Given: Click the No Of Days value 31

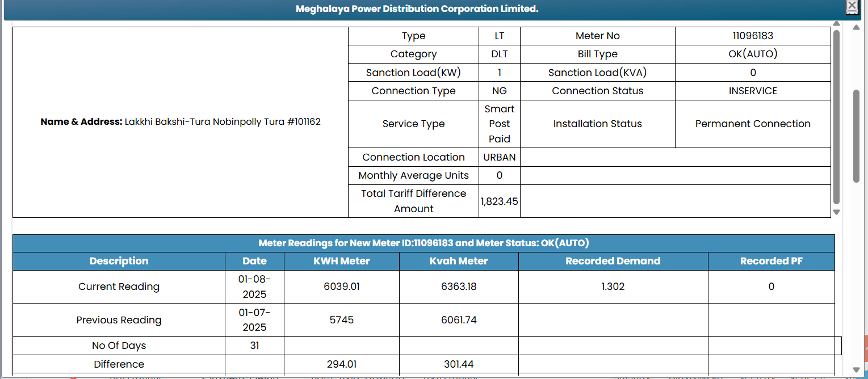Looking at the screenshot, I should point(254,346).
